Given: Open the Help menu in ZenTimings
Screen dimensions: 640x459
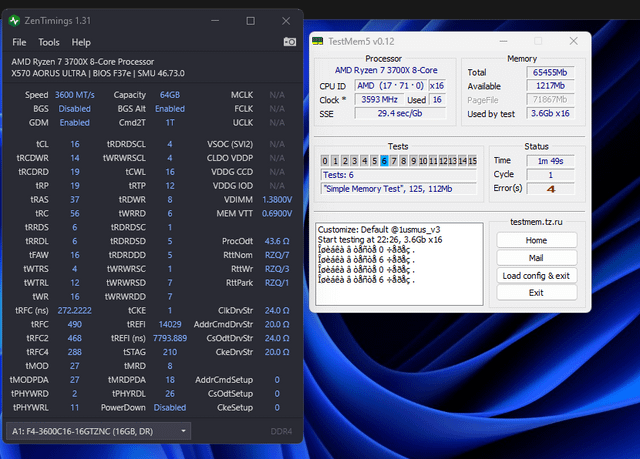Looking at the screenshot, I should click(81, 42).
